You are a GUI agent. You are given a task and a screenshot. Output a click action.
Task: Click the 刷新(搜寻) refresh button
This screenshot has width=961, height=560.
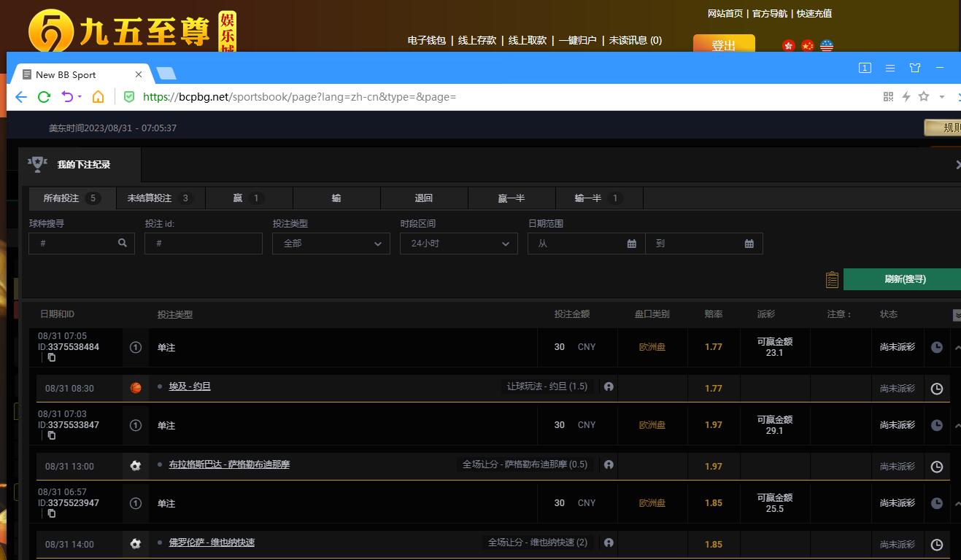(903, 279)
